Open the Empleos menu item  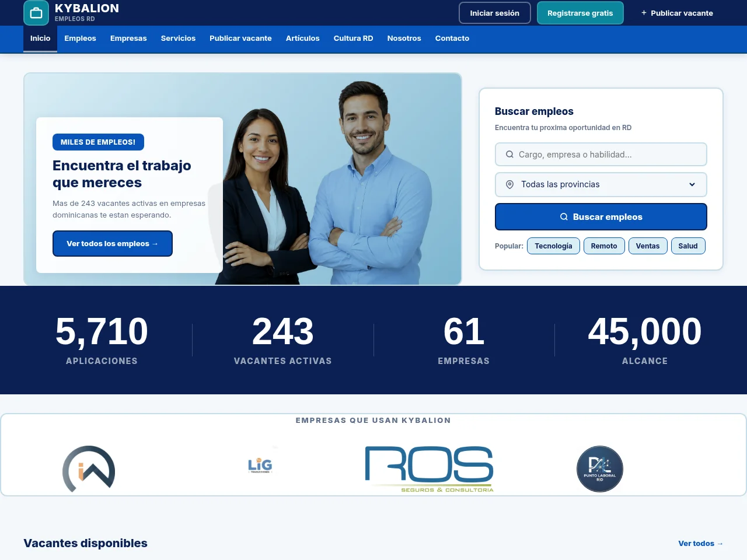(80, 38)
